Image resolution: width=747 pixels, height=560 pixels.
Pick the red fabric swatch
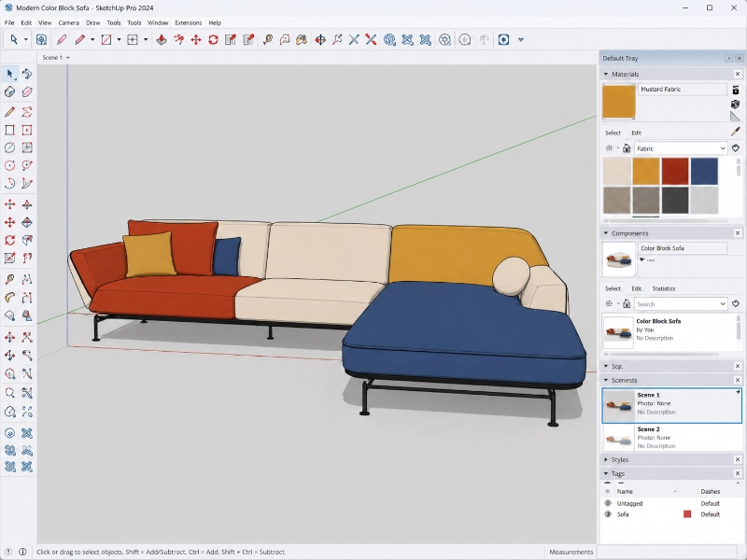pyautogui.click(x=674, y=171)
